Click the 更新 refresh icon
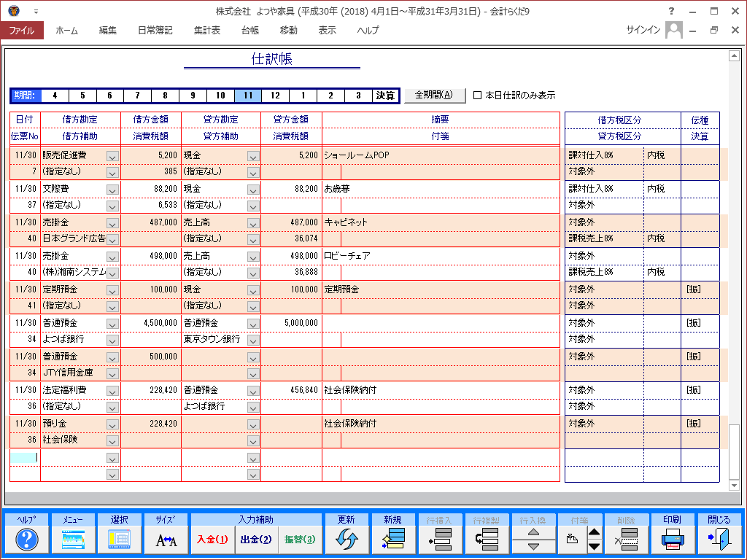The width and height of the screenshot is (747, 560). (347, 540)
